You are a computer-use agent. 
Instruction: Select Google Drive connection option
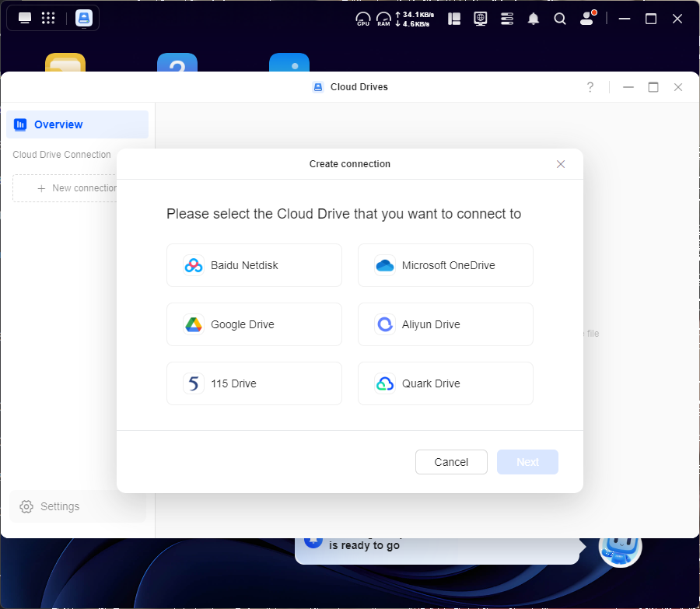point(254,324)
